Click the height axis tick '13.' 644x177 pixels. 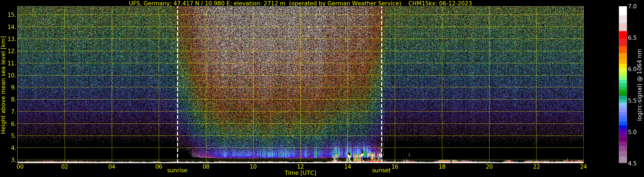[x=12, y=39]
